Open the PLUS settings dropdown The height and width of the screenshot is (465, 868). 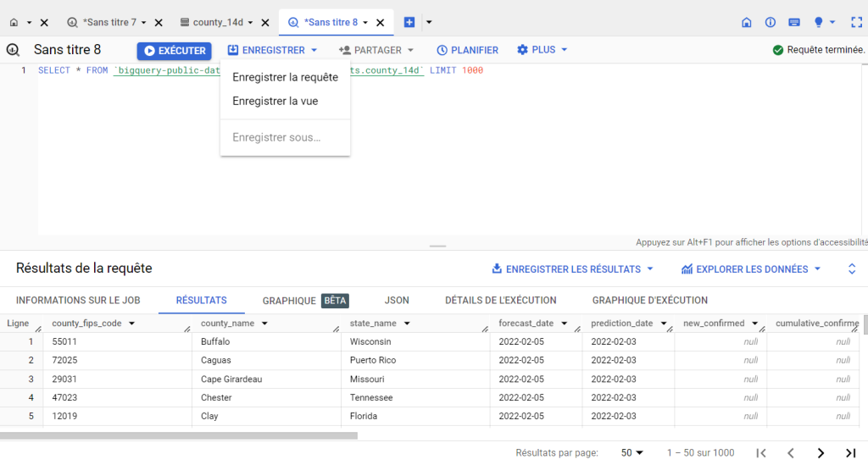click(542, 50)
